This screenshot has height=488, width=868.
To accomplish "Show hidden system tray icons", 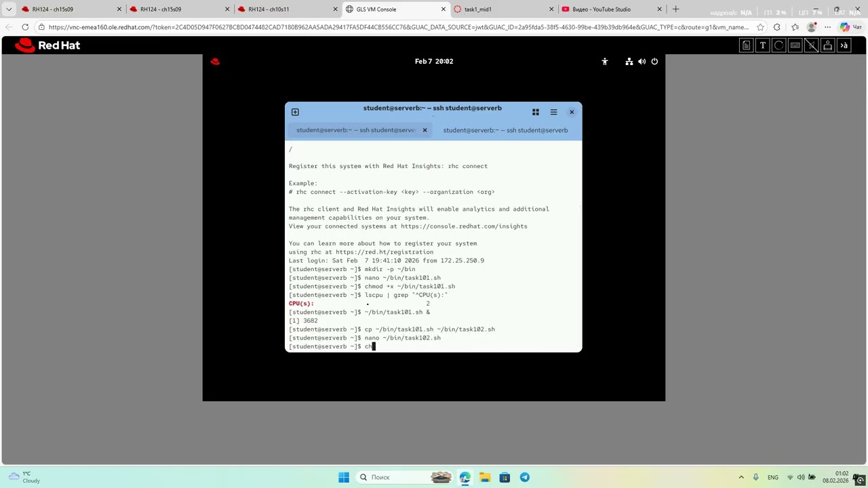I will coord(741,477).
